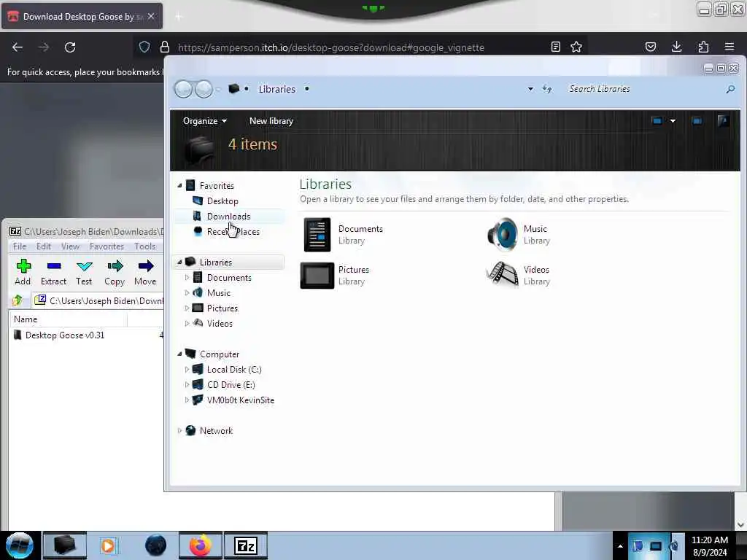747x560 pixels.
Task: Expand Local Disk (C:) in tree
Action: [187, 369]
